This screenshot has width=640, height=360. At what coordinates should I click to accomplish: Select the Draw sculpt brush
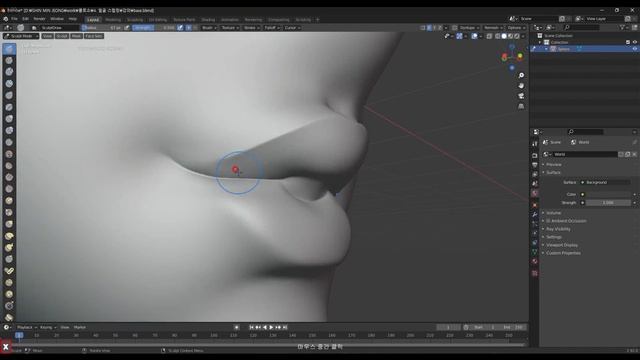tap(9, 49)
